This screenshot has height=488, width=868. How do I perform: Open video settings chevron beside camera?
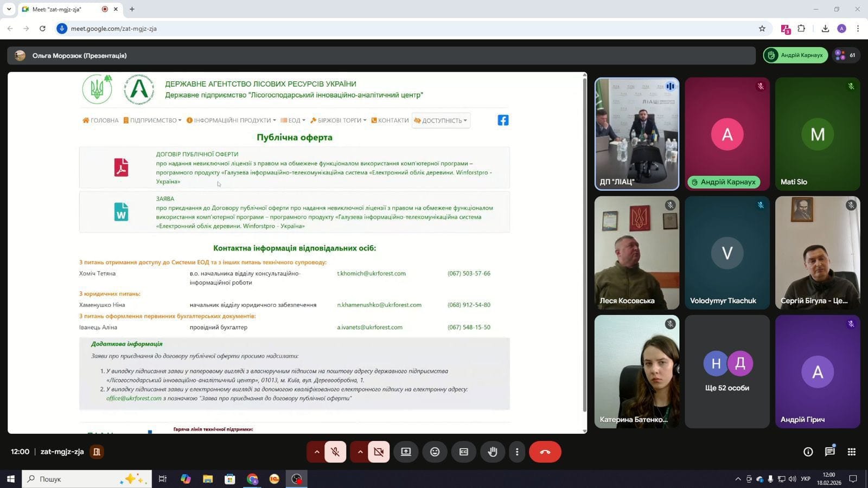click(360, 452)
